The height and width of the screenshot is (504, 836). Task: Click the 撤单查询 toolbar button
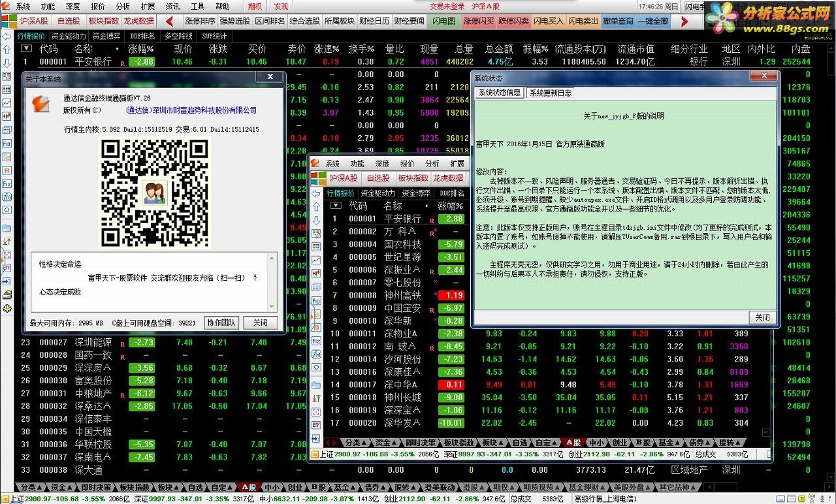click(618, 21)
